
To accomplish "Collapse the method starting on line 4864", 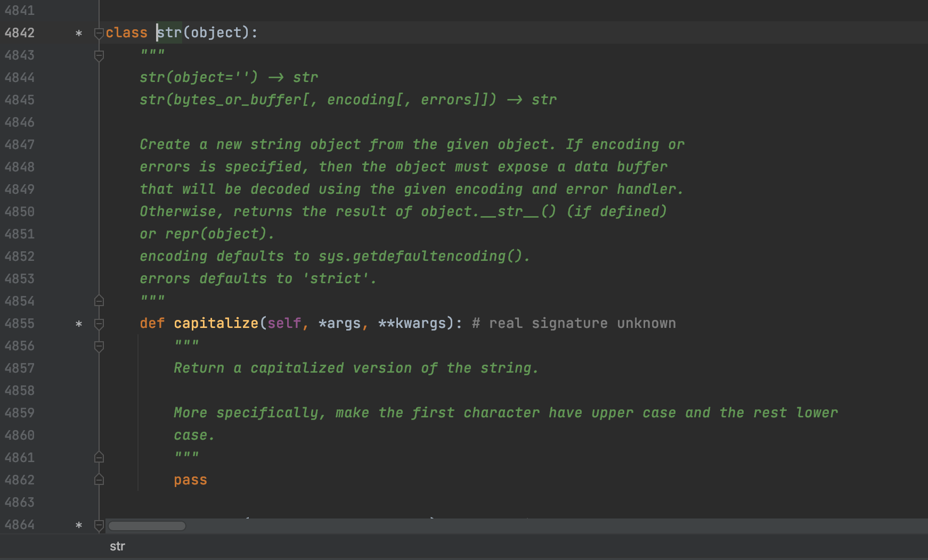I will [x=99, y=525].
